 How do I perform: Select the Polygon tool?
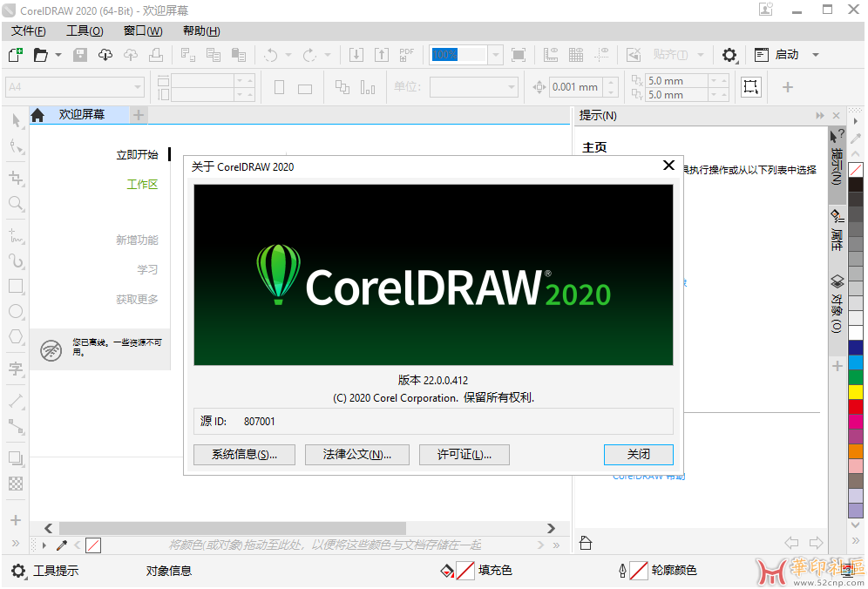16,336
